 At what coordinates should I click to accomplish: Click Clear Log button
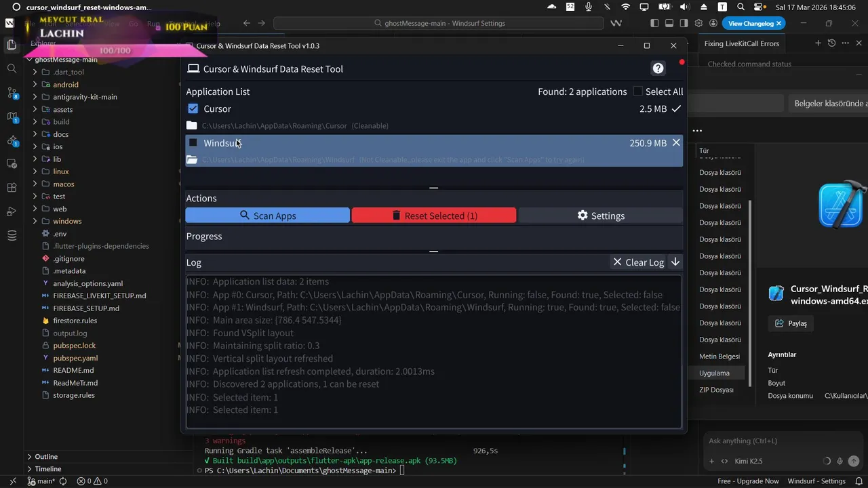(x=638, y=262)
